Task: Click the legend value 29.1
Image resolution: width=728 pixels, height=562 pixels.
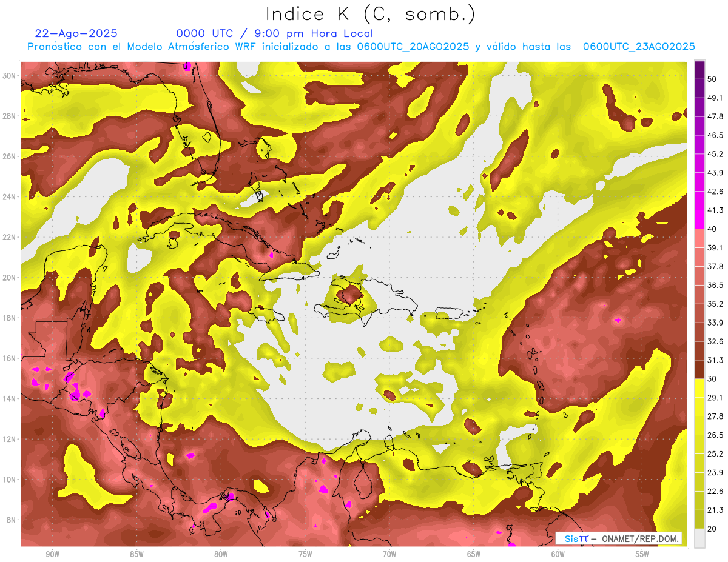Action: 715,397
